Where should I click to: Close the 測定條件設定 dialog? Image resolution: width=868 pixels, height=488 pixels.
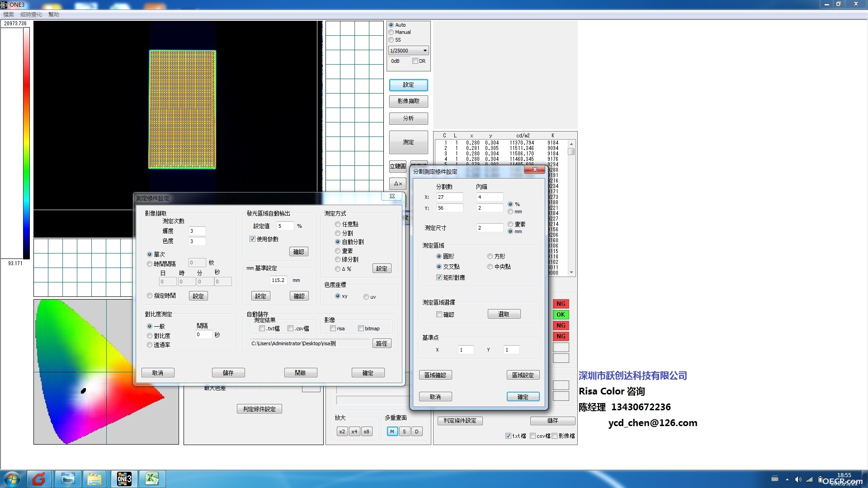pos(392,196)
